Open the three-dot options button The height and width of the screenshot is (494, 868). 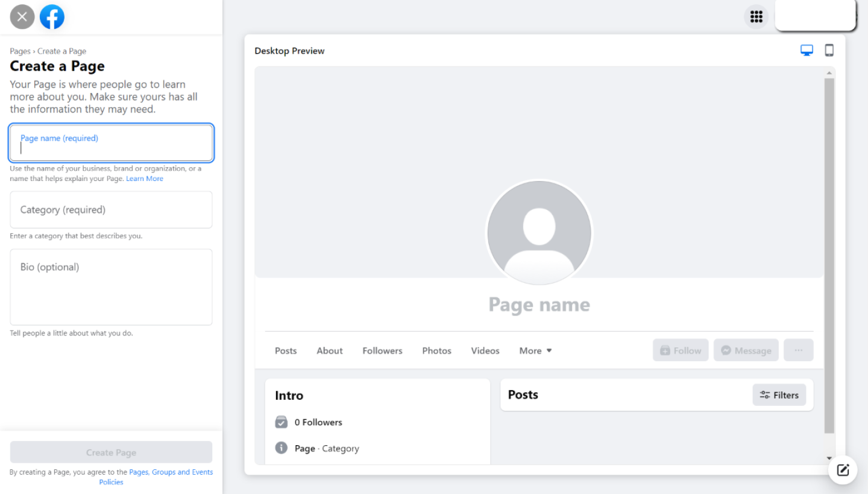click(798, 350)
